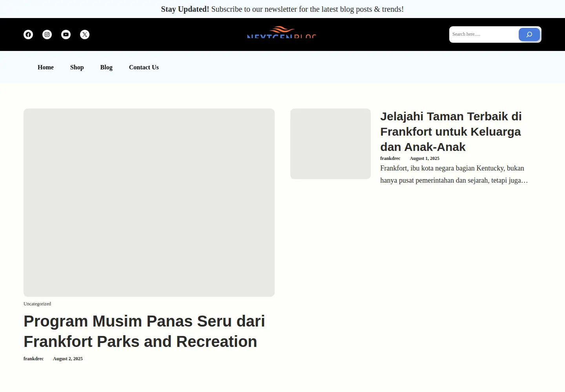Viewport: 565px width, 392px height.
Task: Click author frankdrec beside August 1, 2025
Action: (x=390, y=158)
